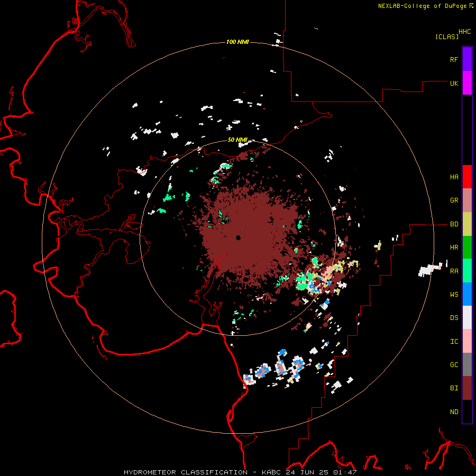Click the white DS legend swatch

467,317
